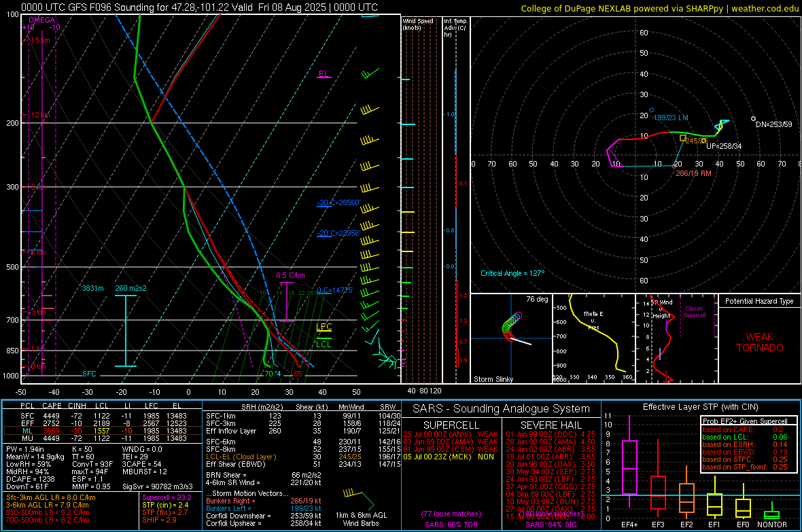The image size is (802, 532).
Task: Select Sfc-3km AGL LR = 8.0 C/km
Action: pyautogui.click(x=51, y=498)
